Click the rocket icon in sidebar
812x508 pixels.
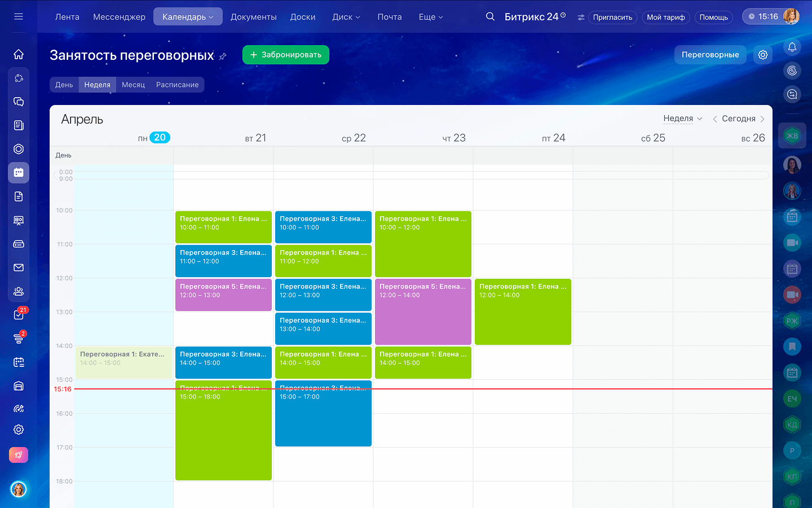click(x=19, y=455)
